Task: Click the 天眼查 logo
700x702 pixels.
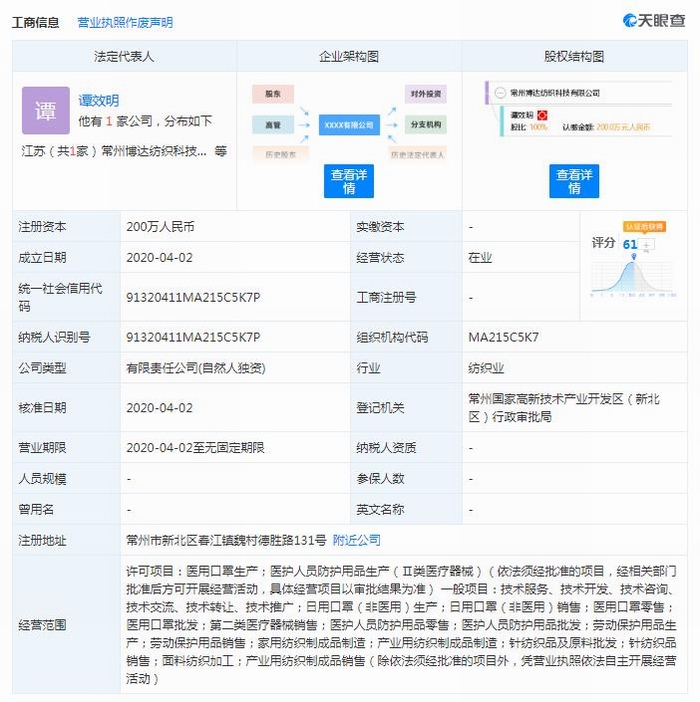Action: 655,21
